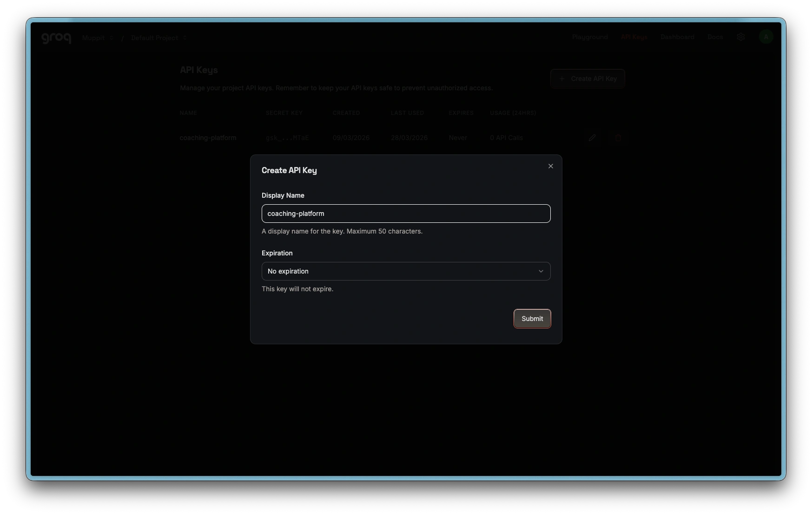Click the coaching-platform key name in the table
The width and height of the screenshot is (812, 515).
pos(208,138)
